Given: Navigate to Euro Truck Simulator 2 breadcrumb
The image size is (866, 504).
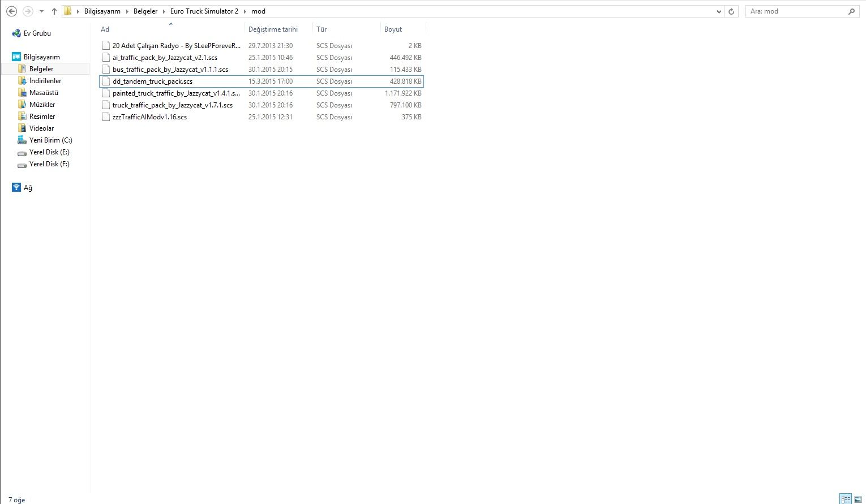Looking at the screenshot, I should [x=204, y=11].
